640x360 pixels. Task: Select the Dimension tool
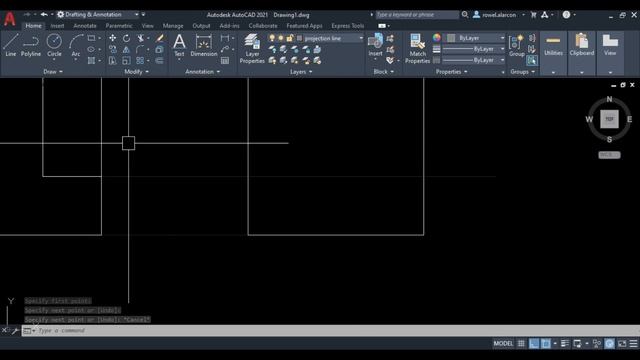[204, 45]
